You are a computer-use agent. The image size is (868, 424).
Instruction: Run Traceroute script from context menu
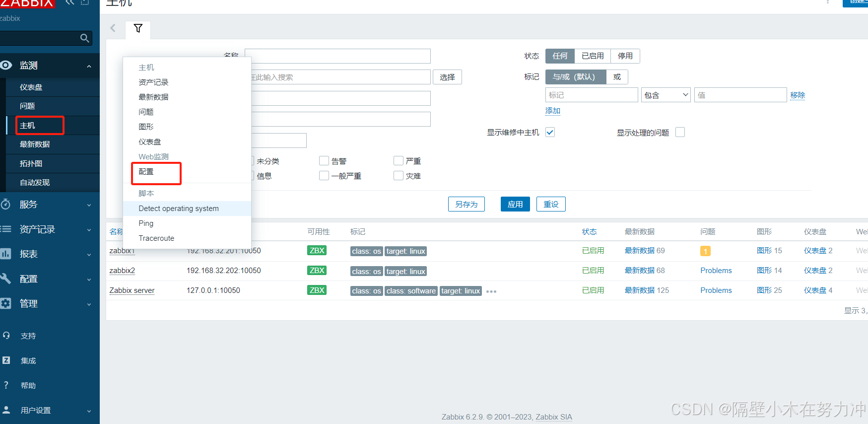pyautogui.click(x=187, y=238)
